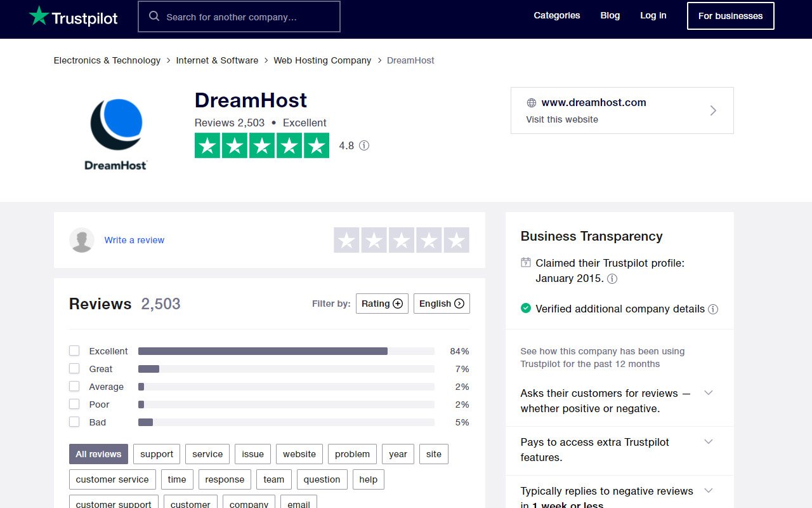Click the Web Hosting Company breadcrumb
This screenshot has height=508, width=812.
322,60
